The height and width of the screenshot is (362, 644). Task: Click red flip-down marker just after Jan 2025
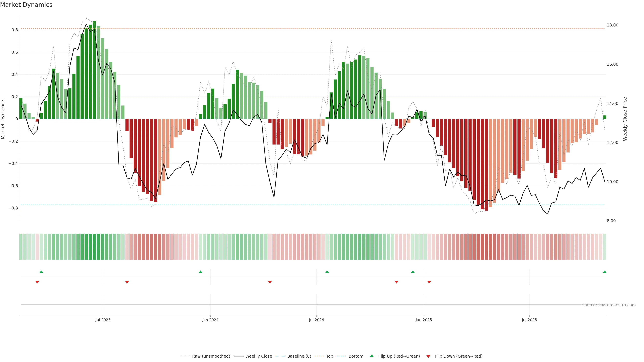pos(429,282)
